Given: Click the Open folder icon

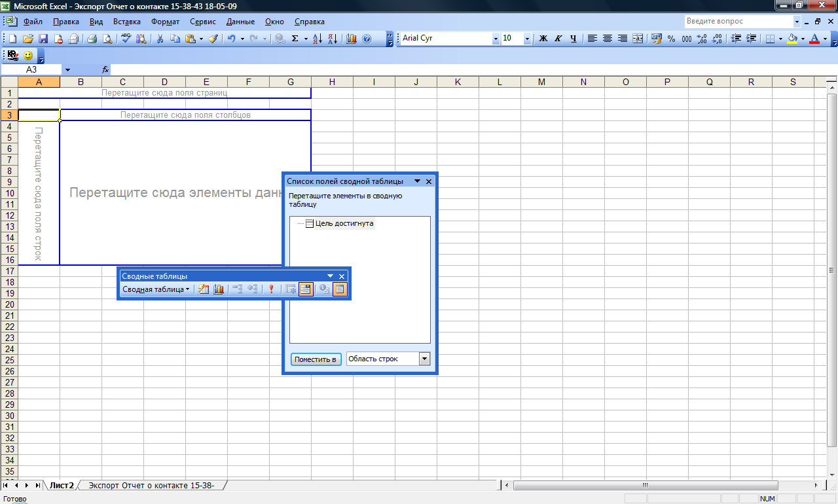Looking at the screenshot, I should tap(28, 39).
